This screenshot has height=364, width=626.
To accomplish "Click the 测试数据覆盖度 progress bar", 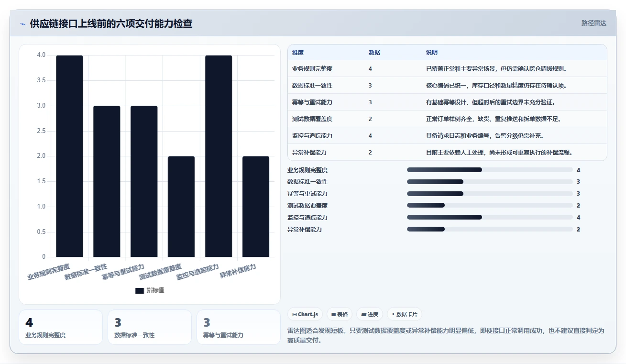I will tap(490, 206).
